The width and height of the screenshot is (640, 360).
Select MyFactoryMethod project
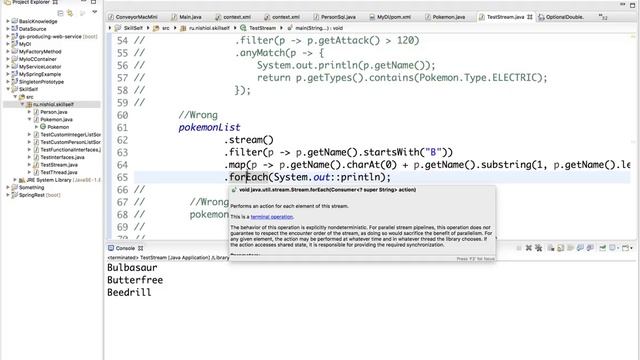tap(40, 51)
